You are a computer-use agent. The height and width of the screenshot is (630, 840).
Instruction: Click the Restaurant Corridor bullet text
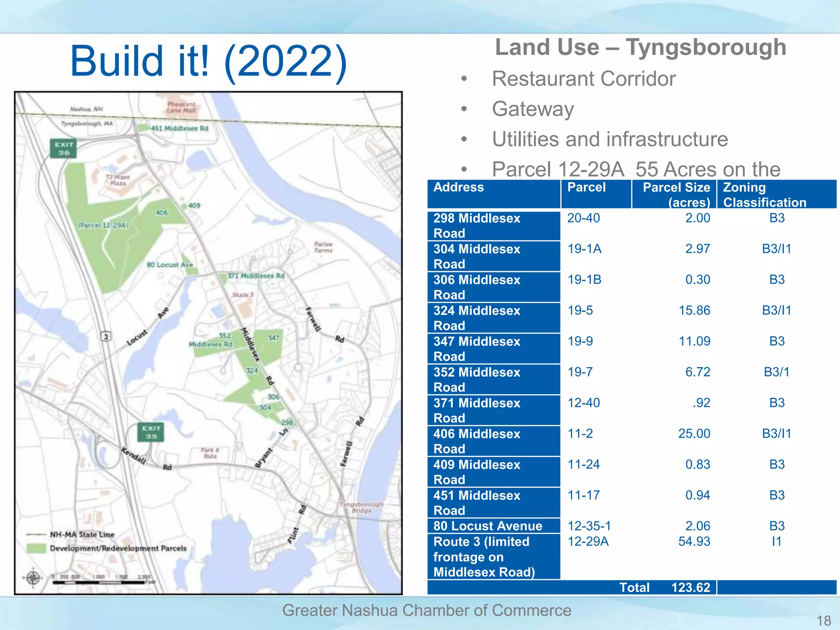coord(583,79)
